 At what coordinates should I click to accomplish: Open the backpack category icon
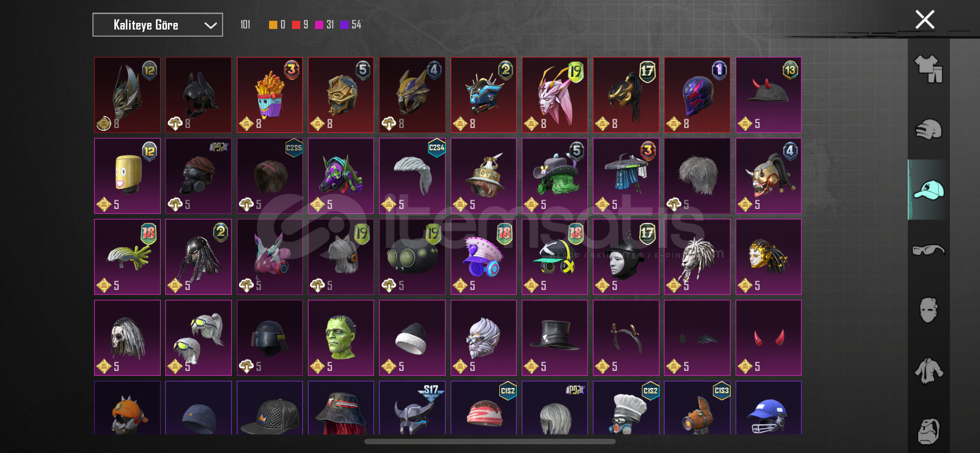pyautogui.click(x=928, y=431)
